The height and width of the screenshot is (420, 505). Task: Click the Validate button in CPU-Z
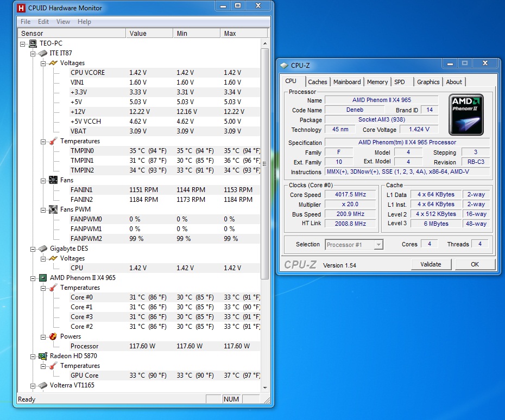tap(431, 264)
